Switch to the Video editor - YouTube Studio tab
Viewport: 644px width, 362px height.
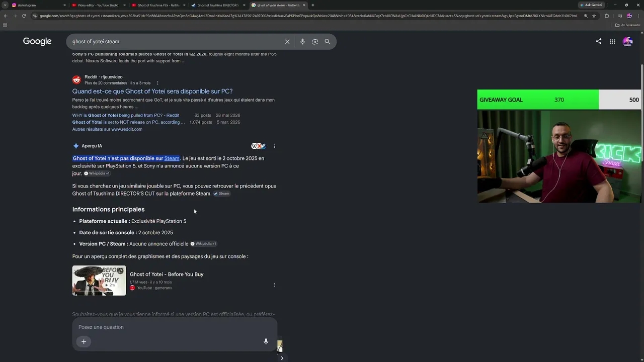click(99, 5)
